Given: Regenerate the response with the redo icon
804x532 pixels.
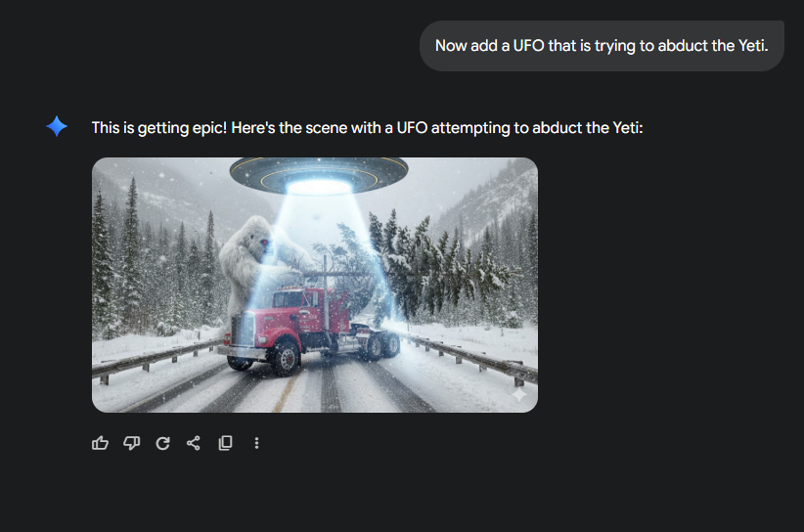Looking at the screenshot, I should [x=162, y=443].
